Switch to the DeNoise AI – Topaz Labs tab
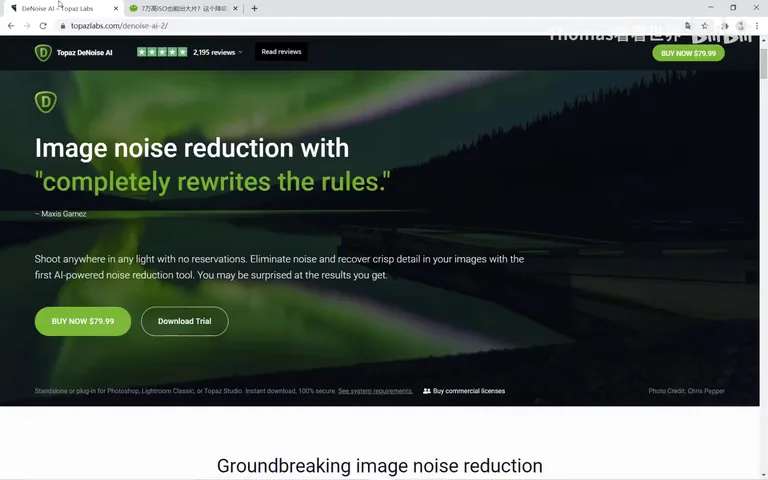This screenshot has height=480, width=768. pyautogui.click(x=62, y=8)
